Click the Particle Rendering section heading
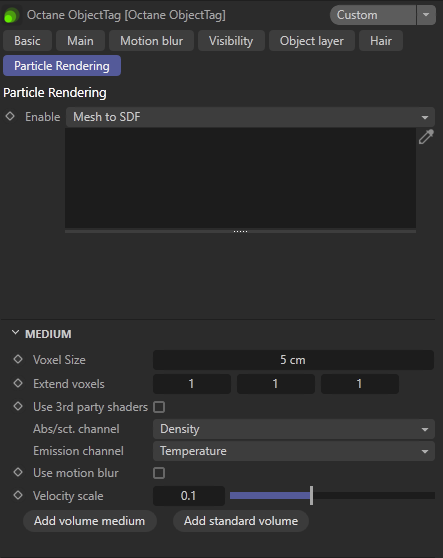443x558 pixels. point(55,93)
